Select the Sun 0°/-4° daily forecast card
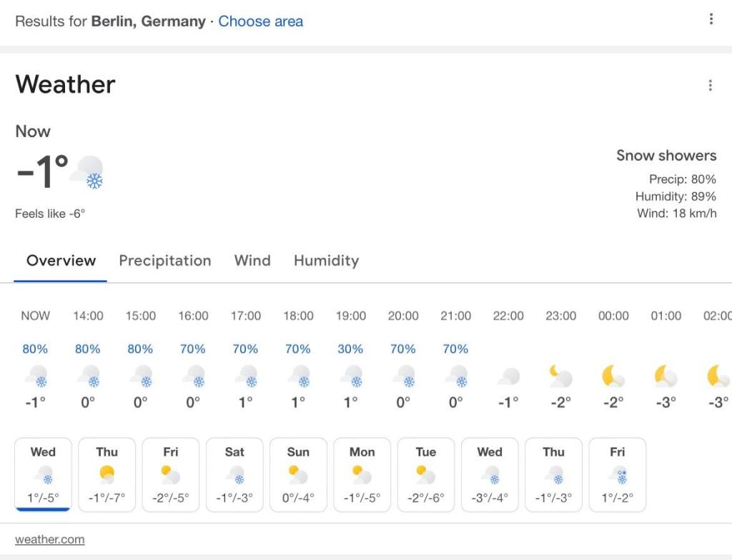The width and height of the screenshot is (732, 560). (x=298, y=474)
